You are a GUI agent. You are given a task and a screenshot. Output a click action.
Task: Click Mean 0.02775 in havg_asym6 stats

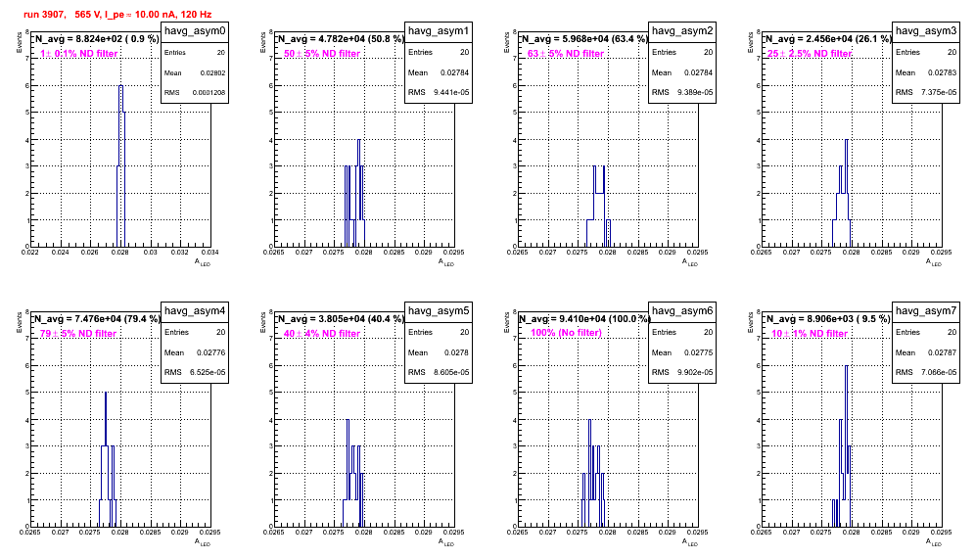(x=682, y=352)
